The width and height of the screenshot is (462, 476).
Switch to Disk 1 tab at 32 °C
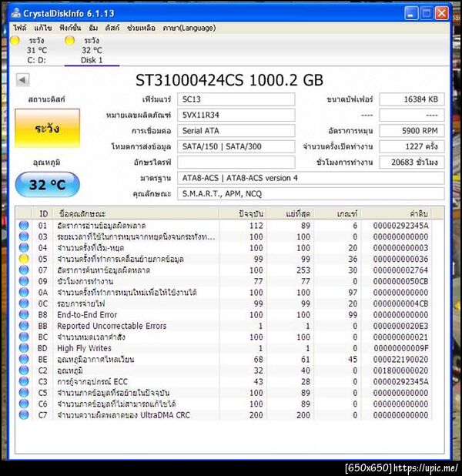[92, 50]
